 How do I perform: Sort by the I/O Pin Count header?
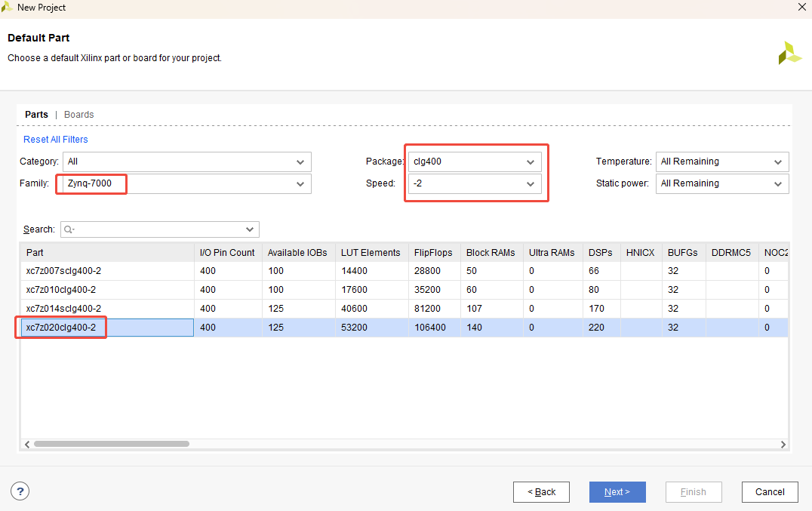point(228,253)
